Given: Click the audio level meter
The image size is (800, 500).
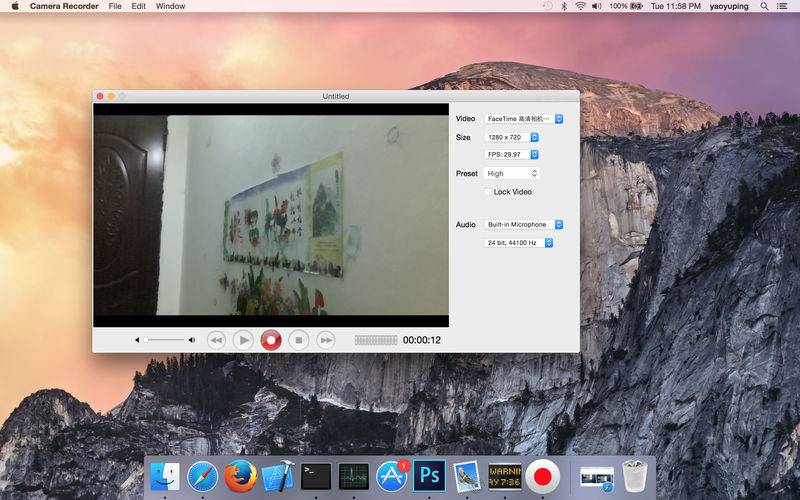Looking at the screenshot, I should (376, 340).
